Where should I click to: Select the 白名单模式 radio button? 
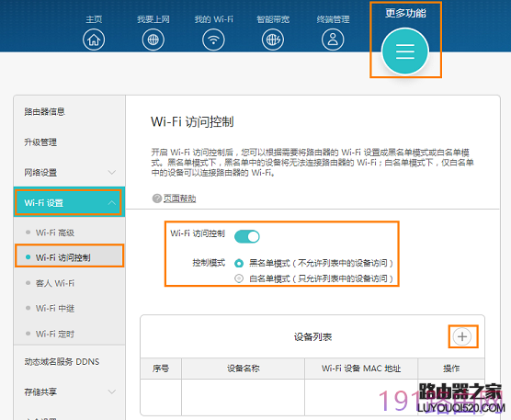pos(239,278)
